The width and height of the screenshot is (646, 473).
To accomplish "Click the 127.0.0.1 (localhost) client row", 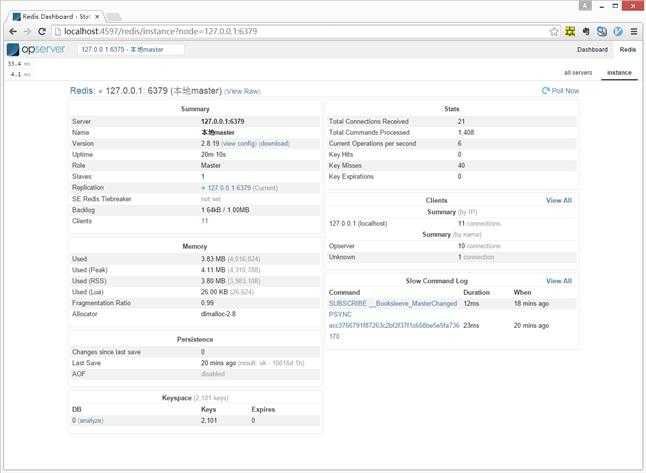I will coord(452,223).
